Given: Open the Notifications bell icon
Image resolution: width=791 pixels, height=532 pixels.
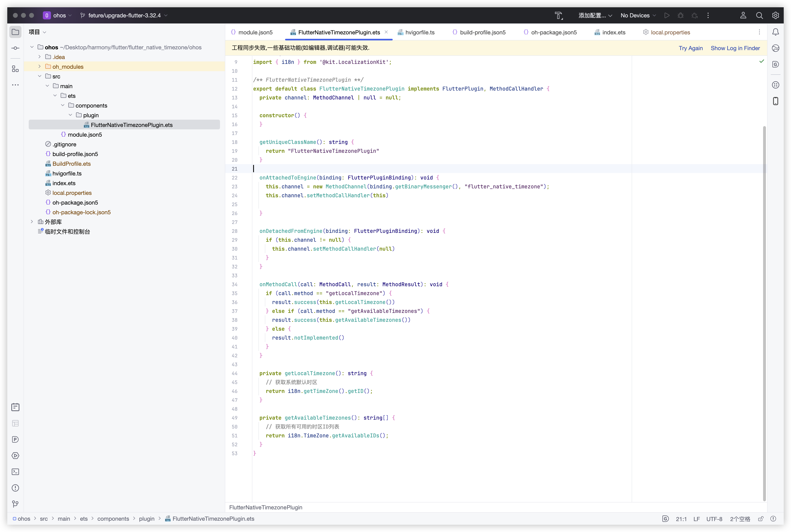Looking at the screenshot, I should 775,32.
